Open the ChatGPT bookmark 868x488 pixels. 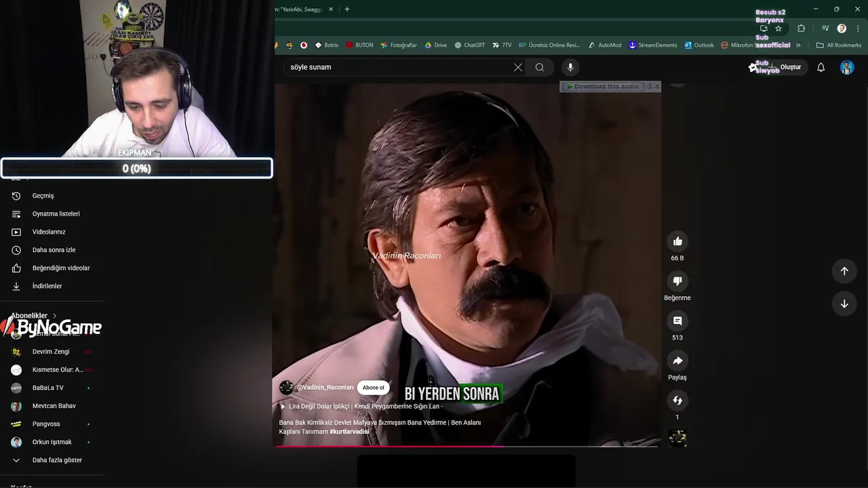(469, 45)
